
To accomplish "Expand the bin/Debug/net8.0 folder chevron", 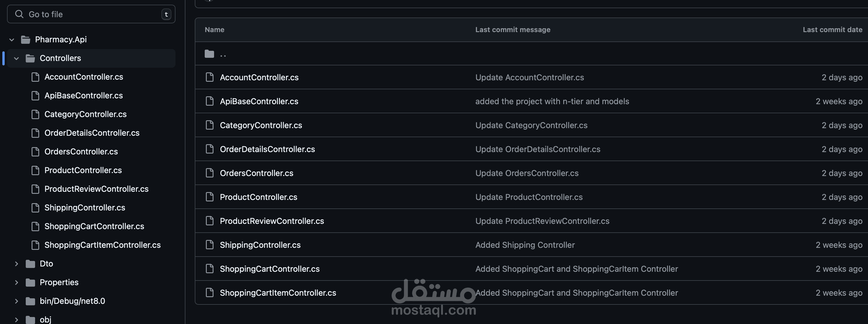I will pyautogui.click(x=16, y=301).
